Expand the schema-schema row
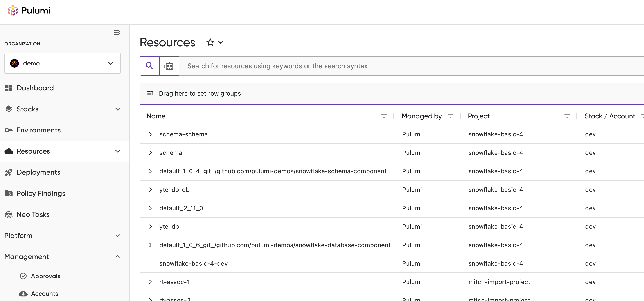 tap(151, 134)
